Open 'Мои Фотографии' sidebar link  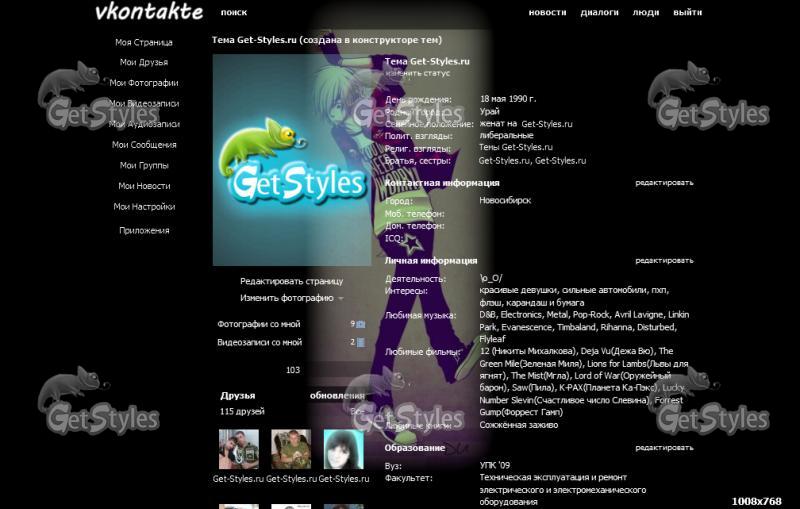tap(144, 83)
